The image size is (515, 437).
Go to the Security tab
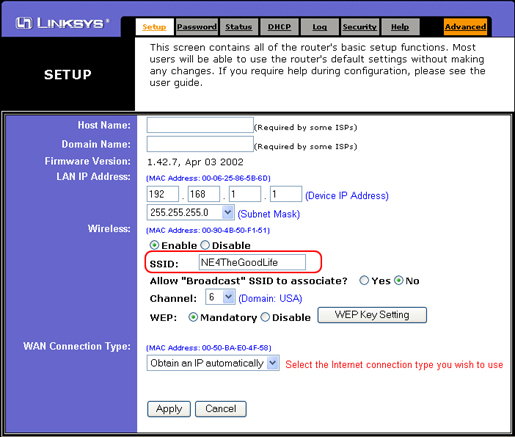(360, 27)
